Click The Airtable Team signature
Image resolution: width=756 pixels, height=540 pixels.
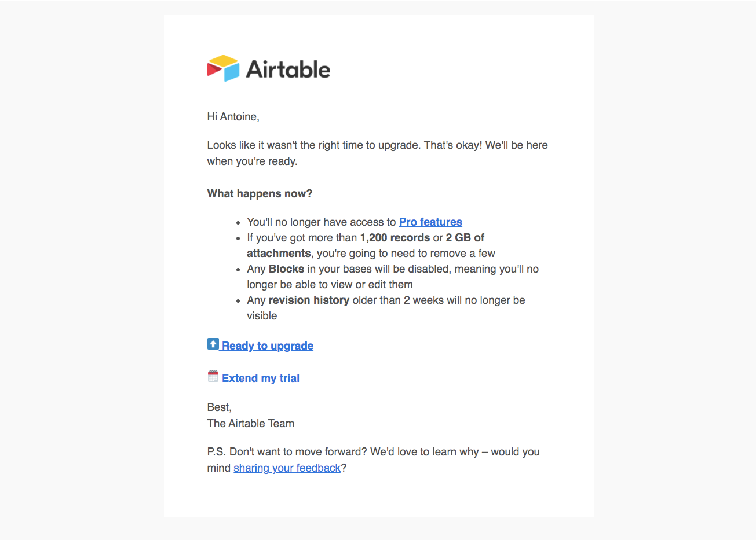[x=251, y=423]
